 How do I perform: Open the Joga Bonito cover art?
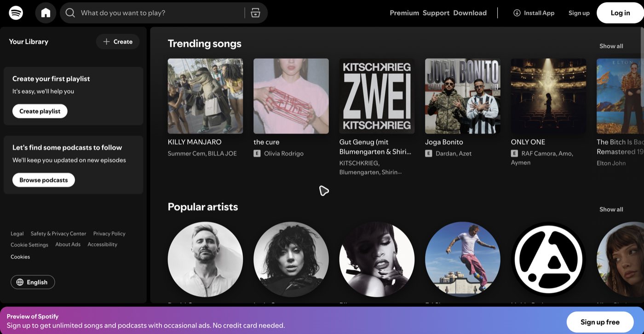tap(463, 96)
